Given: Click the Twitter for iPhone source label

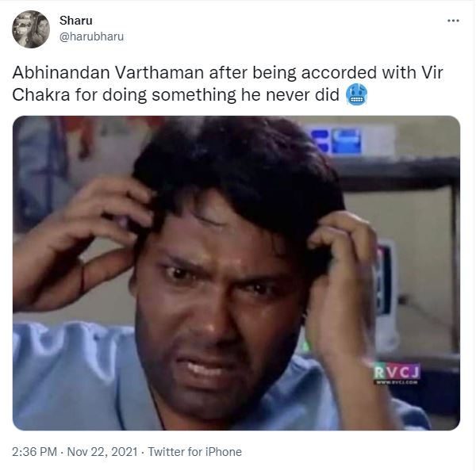Looking at the screenshot, I should click(x=194, y=452).
